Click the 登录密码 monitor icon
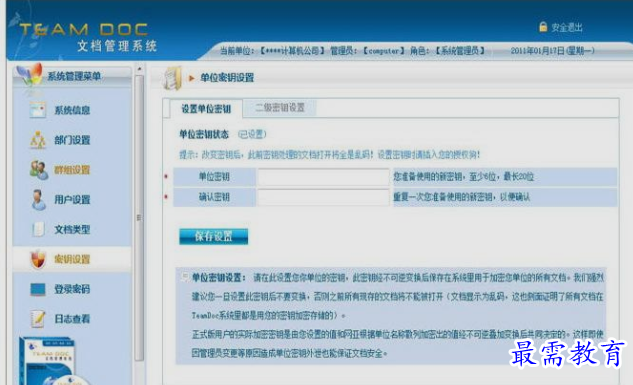Viewport: 633px width, 385px height. [38, 289]
